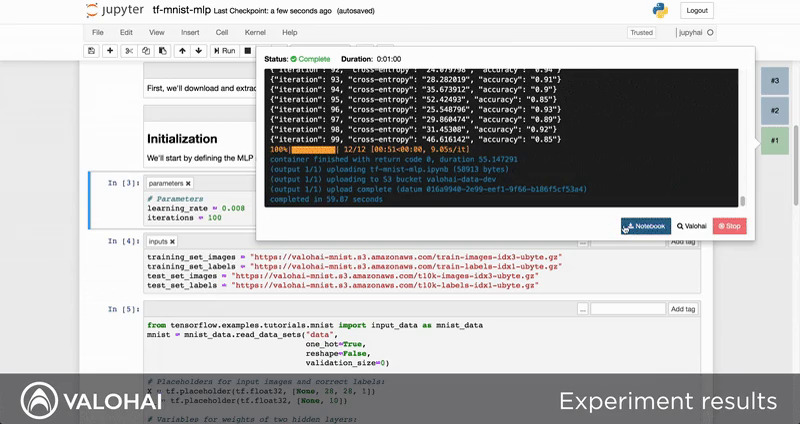Move selected cell down arrow
The image size is (800, 424).
coord(198,51)
